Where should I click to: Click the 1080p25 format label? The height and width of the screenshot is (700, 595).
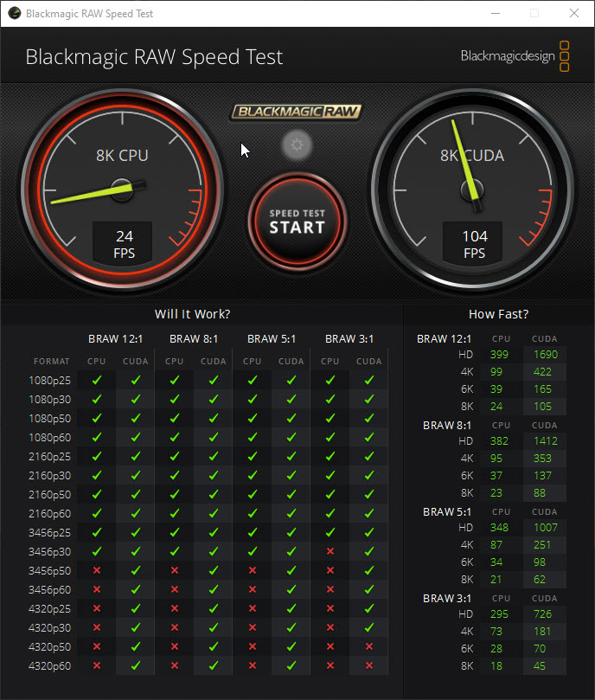pos(49,381)
